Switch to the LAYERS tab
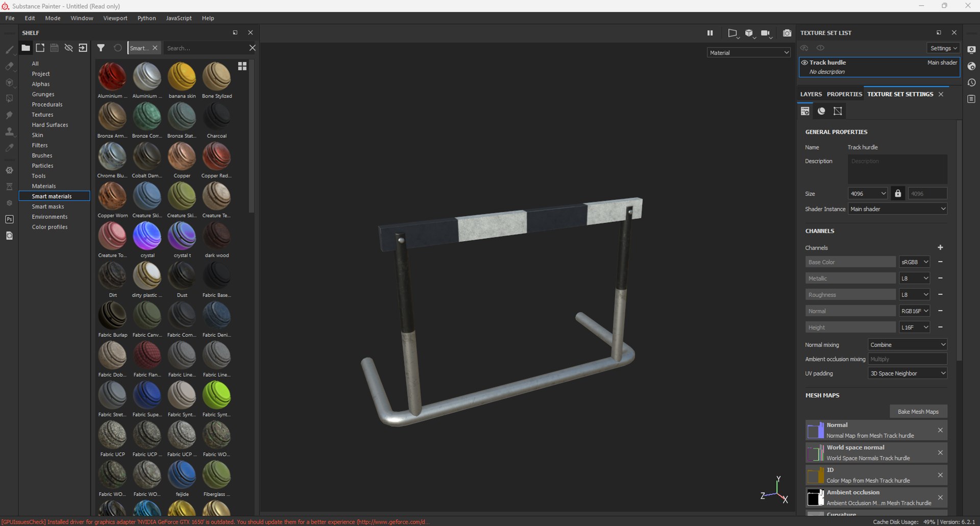The image size is (980, 526). pos(811,94)
